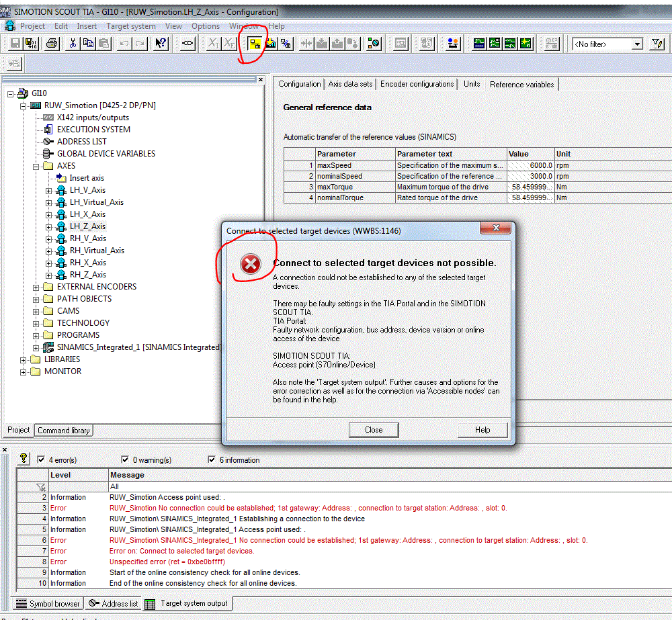Switch to the Encoder configurations tab

[417, 84]
